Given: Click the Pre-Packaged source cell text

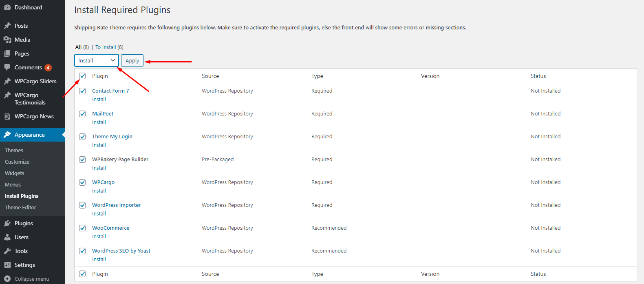Looking at the screenshot, I should pyautogui.click(x=218, y=159).
